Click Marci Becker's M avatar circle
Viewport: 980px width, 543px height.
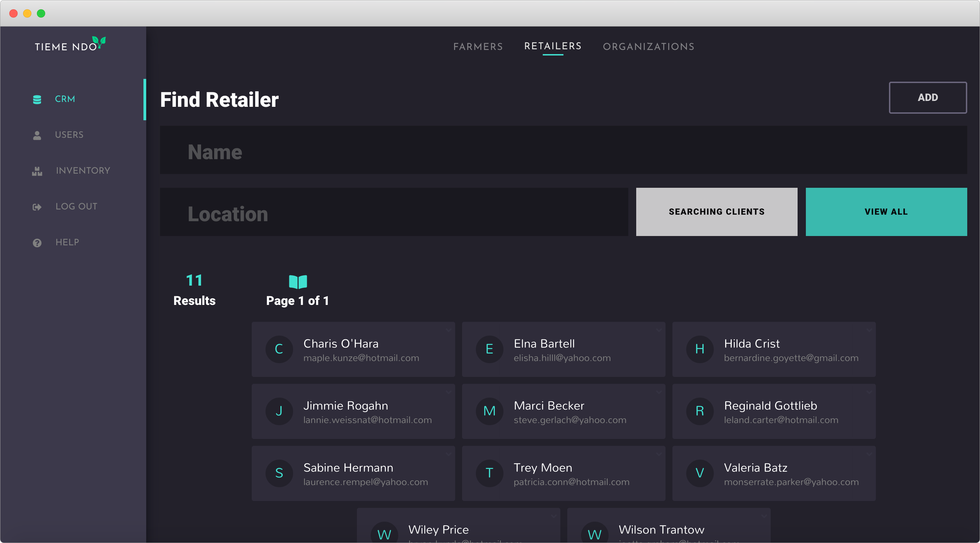489,411
